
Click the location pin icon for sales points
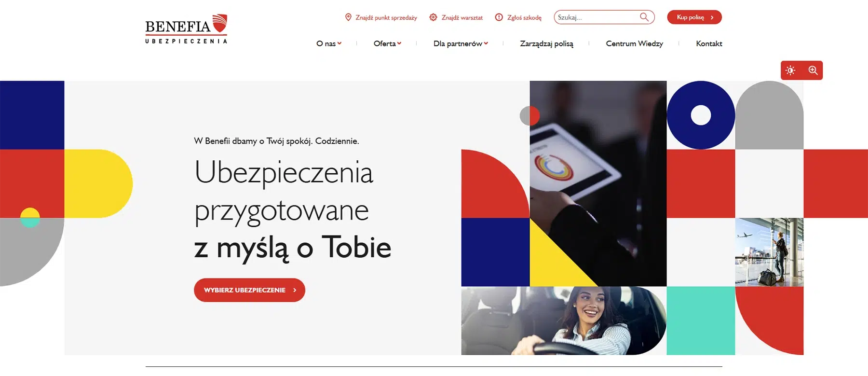[348, 17]
